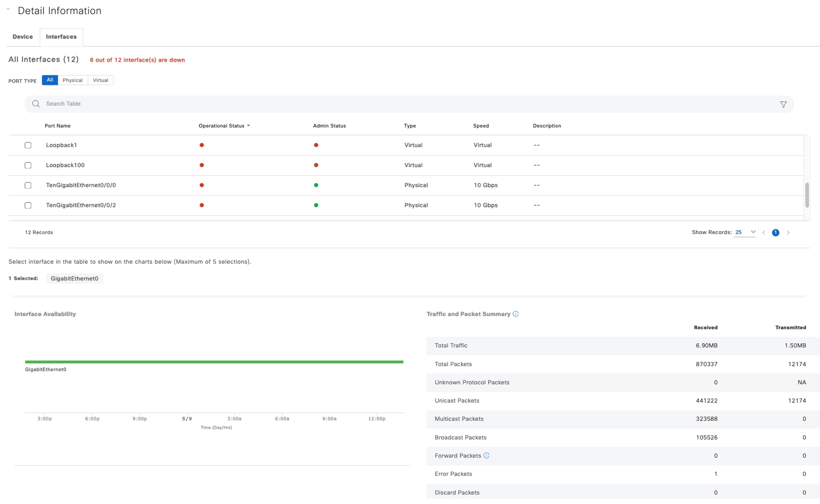Tick TenGigabitEthernet0/0/0 checkbox

tap(28, 185)
